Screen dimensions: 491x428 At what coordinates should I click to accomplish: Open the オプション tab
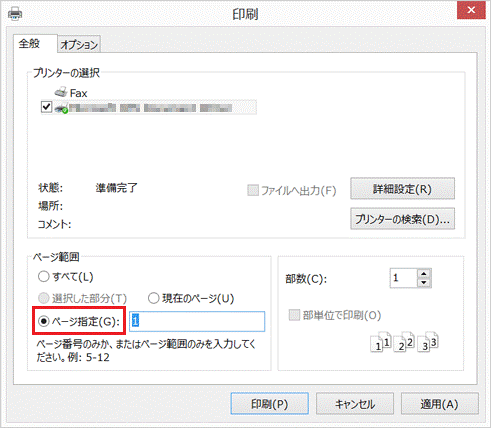[79, 44]
